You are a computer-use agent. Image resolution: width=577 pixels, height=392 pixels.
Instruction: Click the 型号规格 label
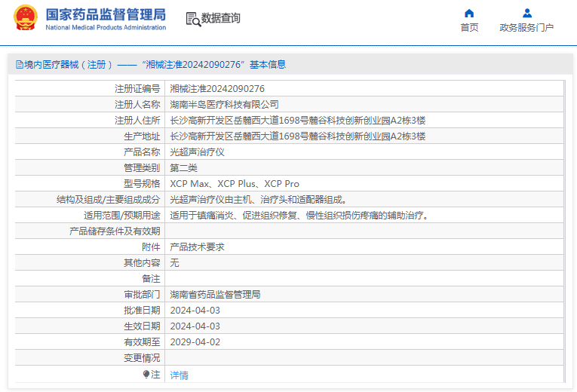pos(142,183)
